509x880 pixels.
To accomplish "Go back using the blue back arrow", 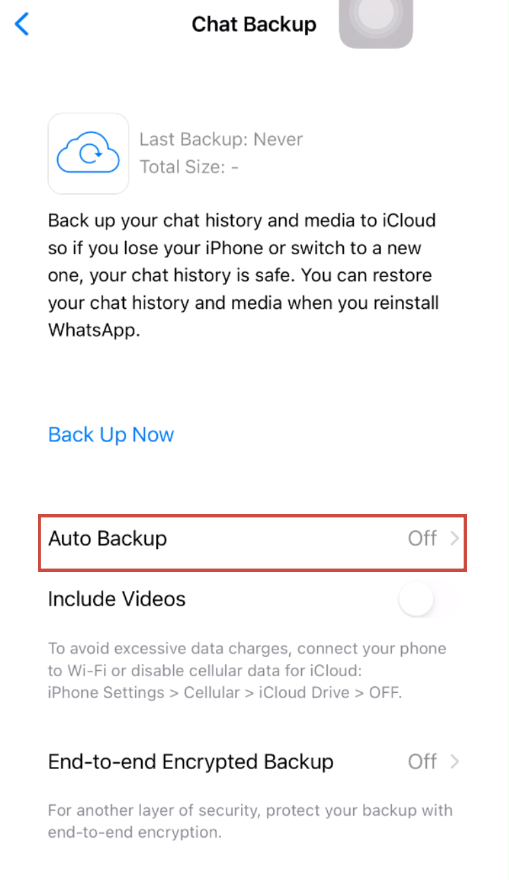I will [21, 24].
